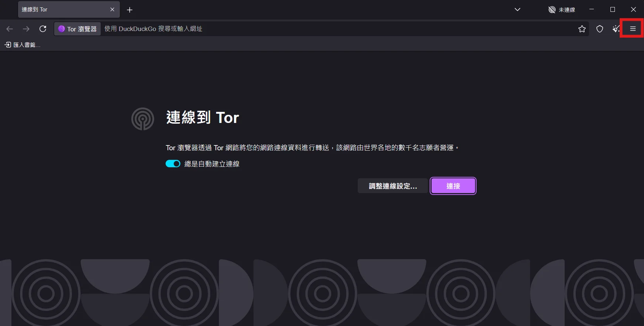Click the Tor onion logo beside heading

click(143, 119)
